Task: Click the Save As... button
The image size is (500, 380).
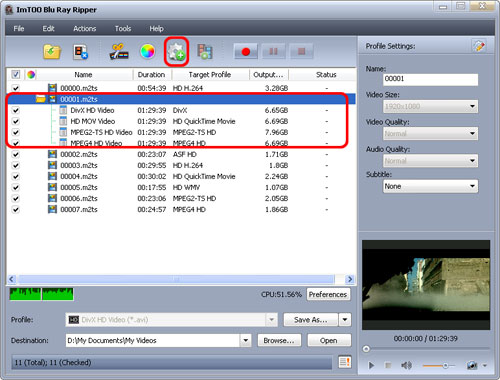Action: [311, 320]
